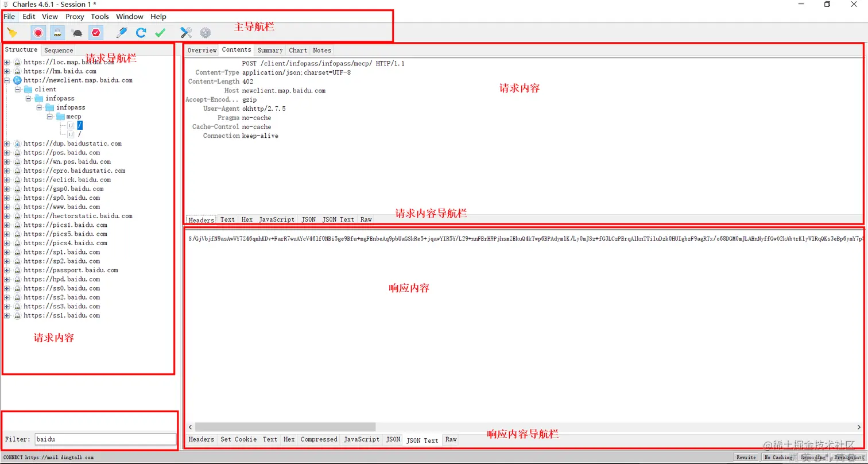Click response scrollbar right arrow
The height and width of the screenshot is (464, 868).
point(860,427)
